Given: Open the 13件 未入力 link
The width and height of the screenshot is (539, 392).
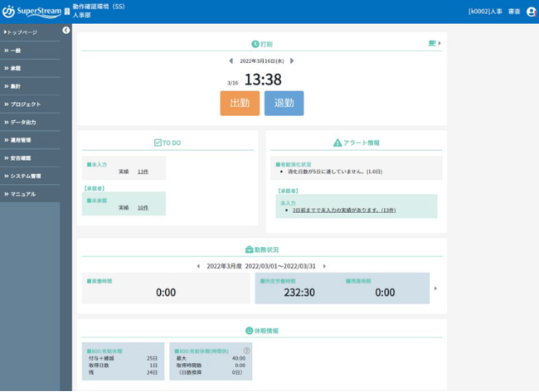Looking at the screenshot, I should 143,172.
